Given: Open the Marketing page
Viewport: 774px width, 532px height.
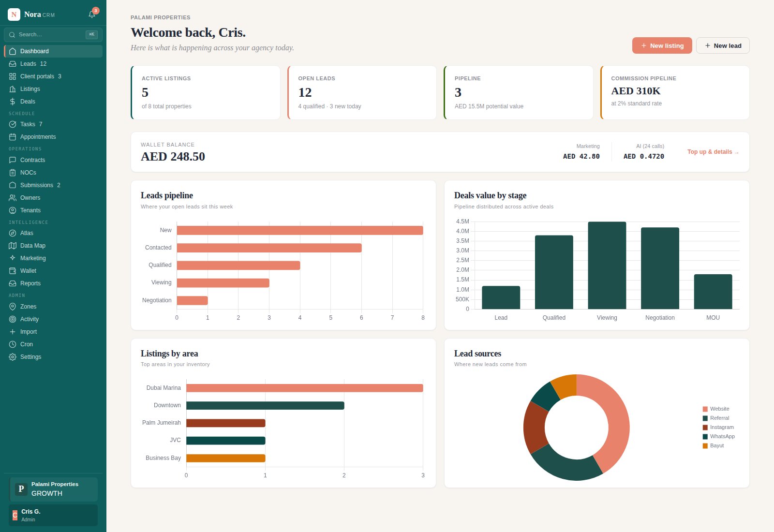Looking at the screenshot, I should pyautogui.click(x=53, y=258).
